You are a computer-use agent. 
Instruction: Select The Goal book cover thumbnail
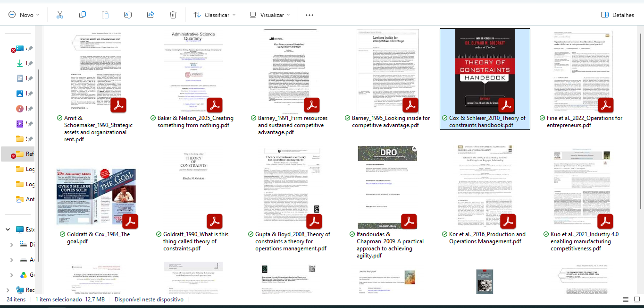click(96, 198)
